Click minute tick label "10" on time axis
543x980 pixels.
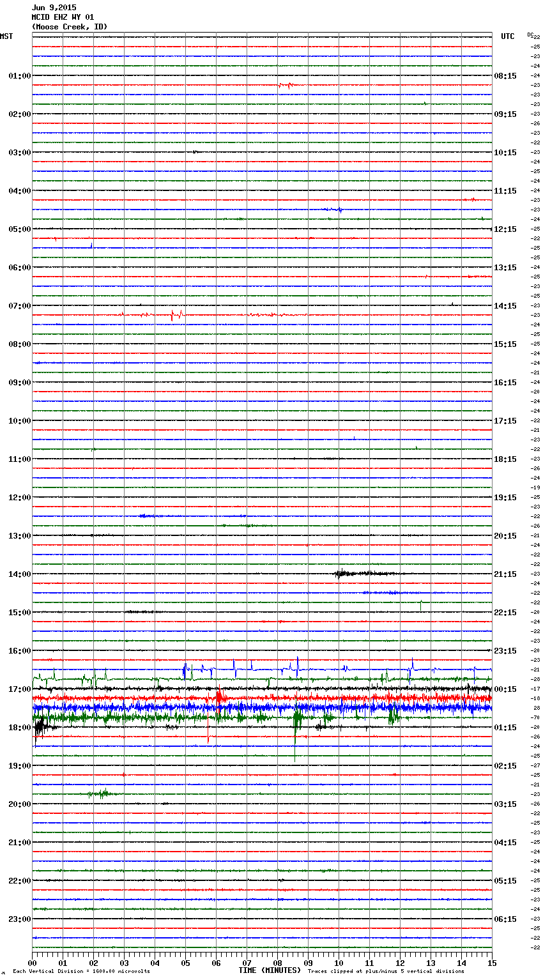tap(339, 963)
